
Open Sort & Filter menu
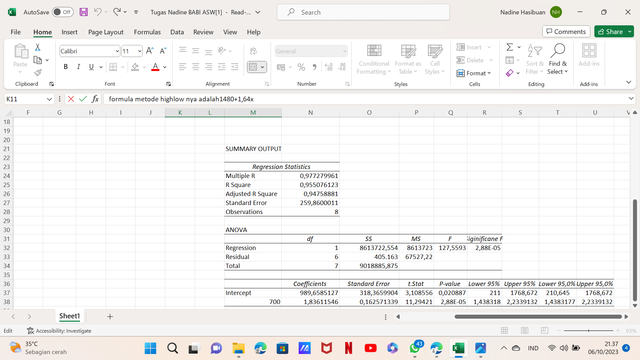coord(535,60)
